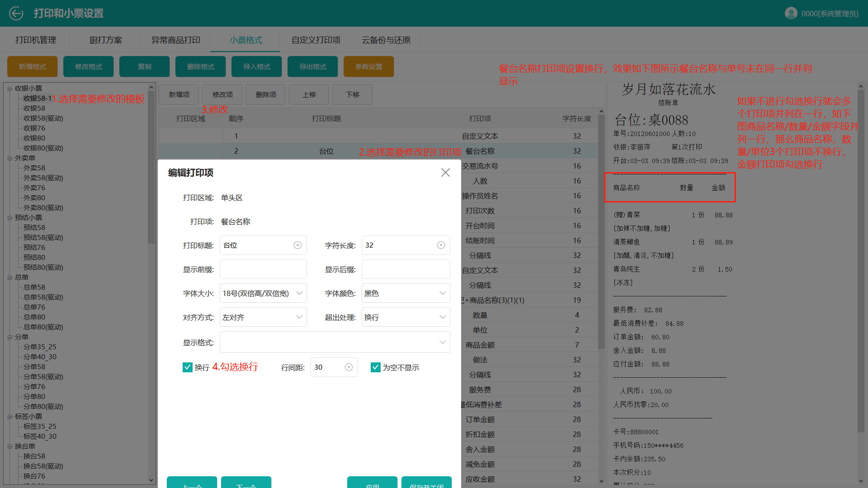Image resolution: width=868 pixels, height=488 pixels.
Task: Click the back arrow icon in header
Action: (x=16, y=14)
